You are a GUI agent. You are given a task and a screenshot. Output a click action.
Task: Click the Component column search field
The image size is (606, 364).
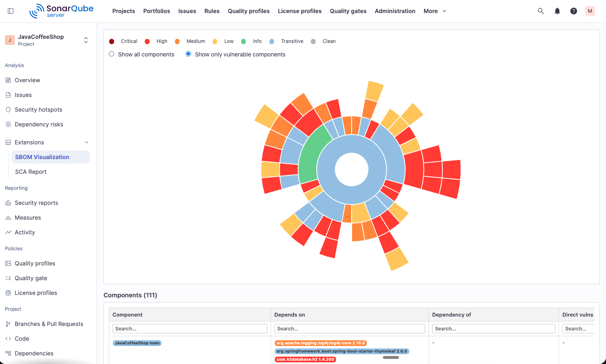(190, 328)
